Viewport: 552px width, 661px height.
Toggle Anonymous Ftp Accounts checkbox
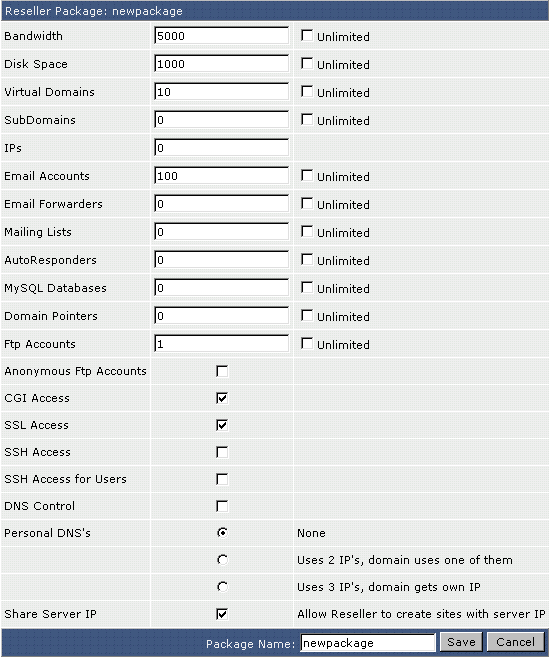coord(222,371)
